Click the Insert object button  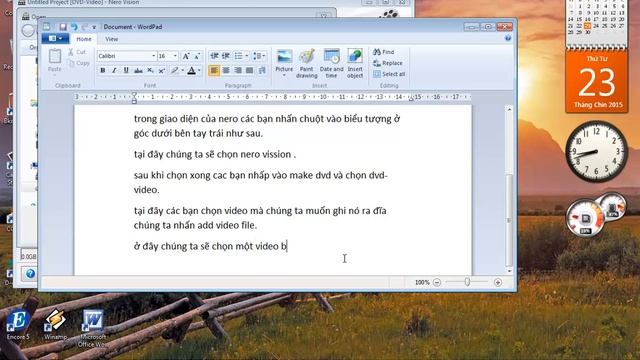355,63
